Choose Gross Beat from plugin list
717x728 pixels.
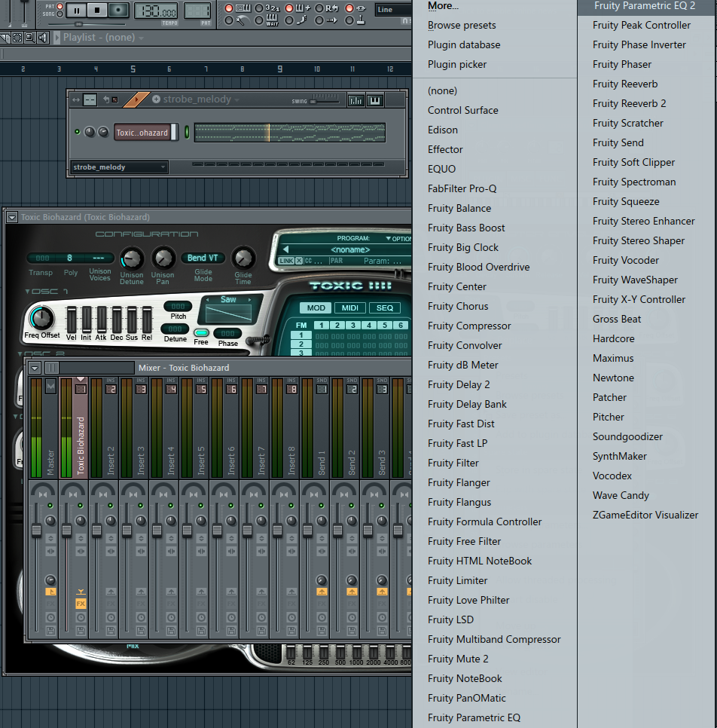[617, 319]
